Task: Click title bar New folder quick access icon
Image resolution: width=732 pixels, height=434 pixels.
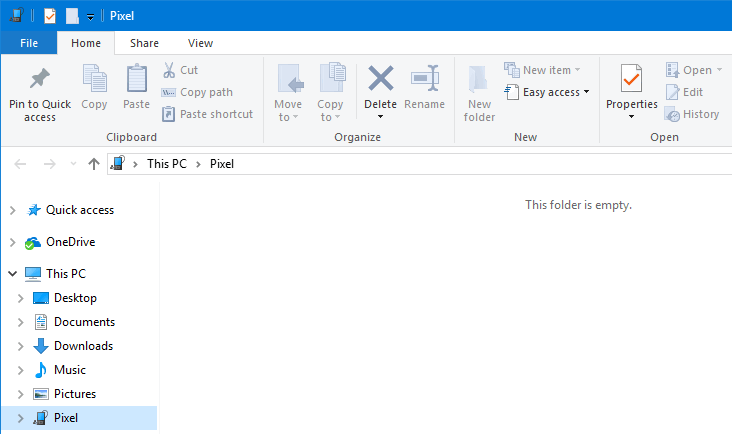Action: pyautogui.click(x=72, y=16)
